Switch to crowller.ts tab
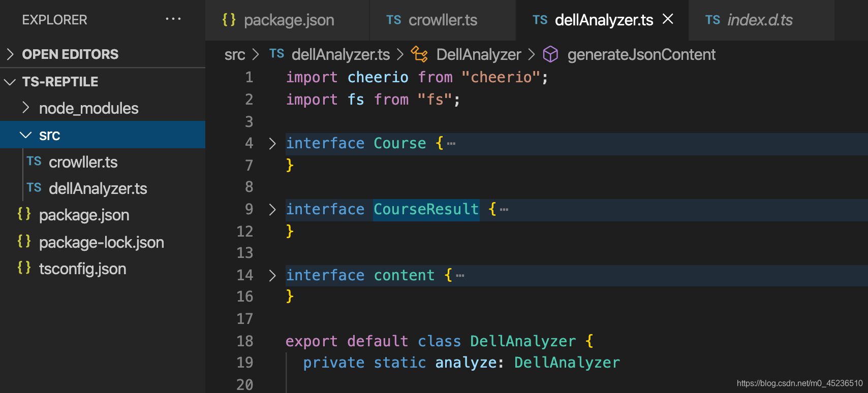868x393 pixels. 443,20
